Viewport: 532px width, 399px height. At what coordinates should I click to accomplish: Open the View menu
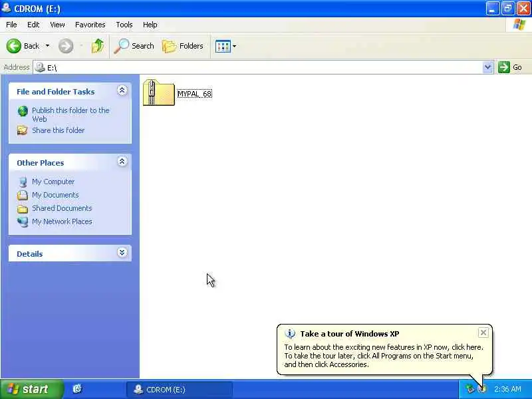[57, 25]
